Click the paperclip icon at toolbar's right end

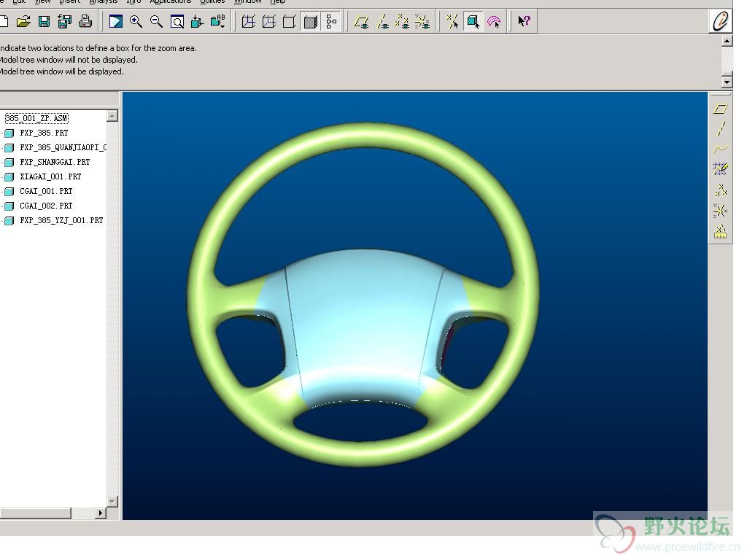click(x=720, y=21)
